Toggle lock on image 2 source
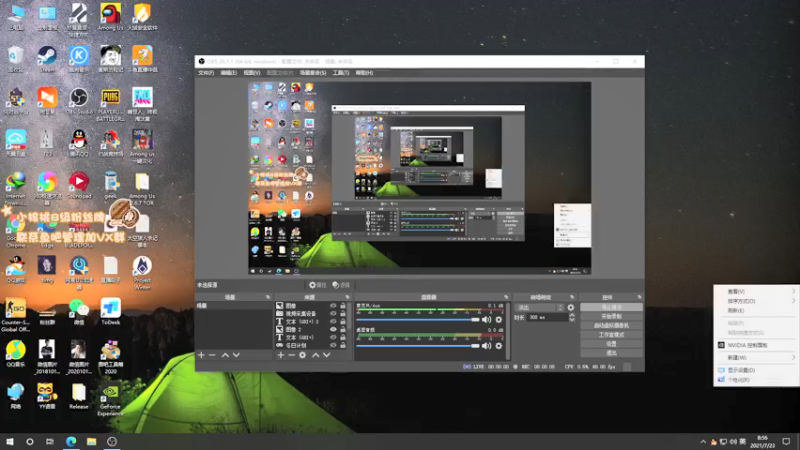The height and width of the screenshot is (450, 800). (x=343, y=329)
